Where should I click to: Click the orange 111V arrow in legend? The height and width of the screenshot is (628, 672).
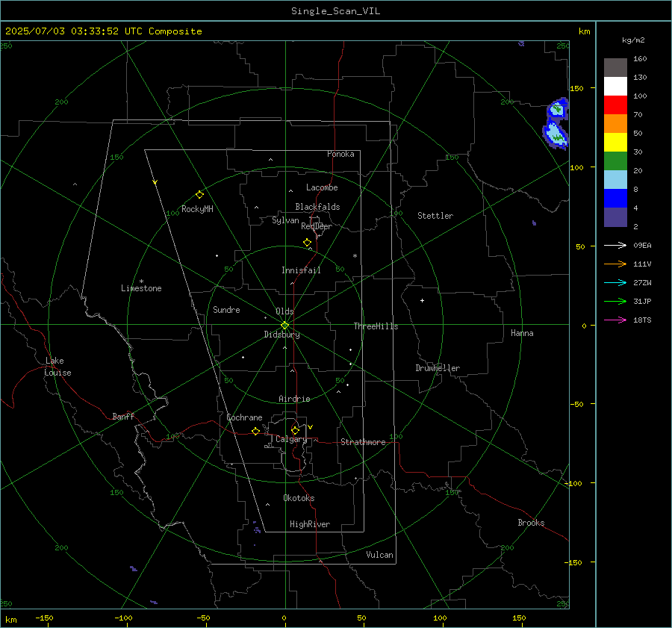point(615,264)
